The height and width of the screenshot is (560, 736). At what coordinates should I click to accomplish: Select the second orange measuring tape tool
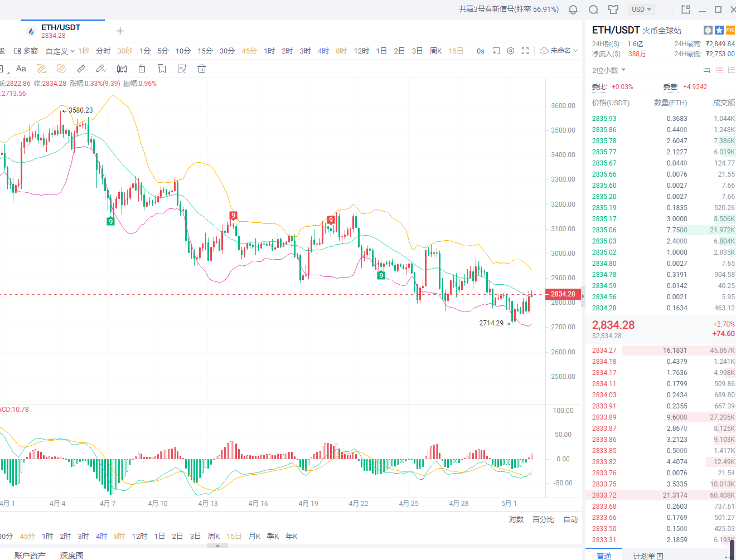pos(61,69)
